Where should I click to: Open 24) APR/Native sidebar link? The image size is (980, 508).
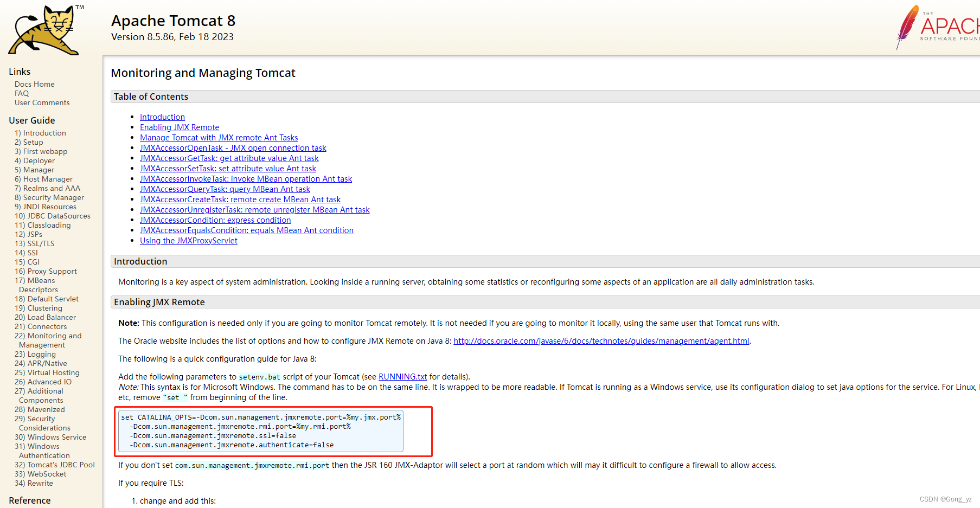[41, 363]
